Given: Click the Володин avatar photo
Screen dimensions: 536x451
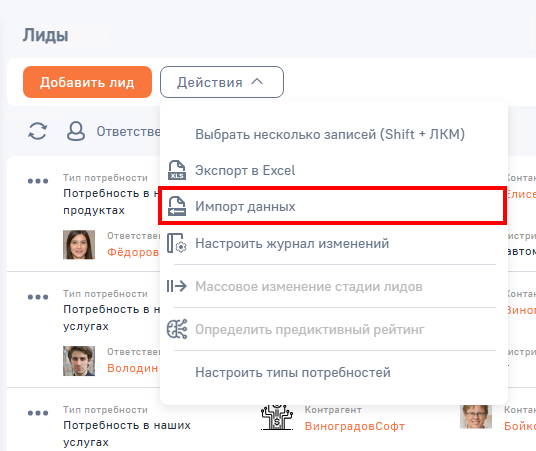Looking at the screenshot, I should pos(79,361).
